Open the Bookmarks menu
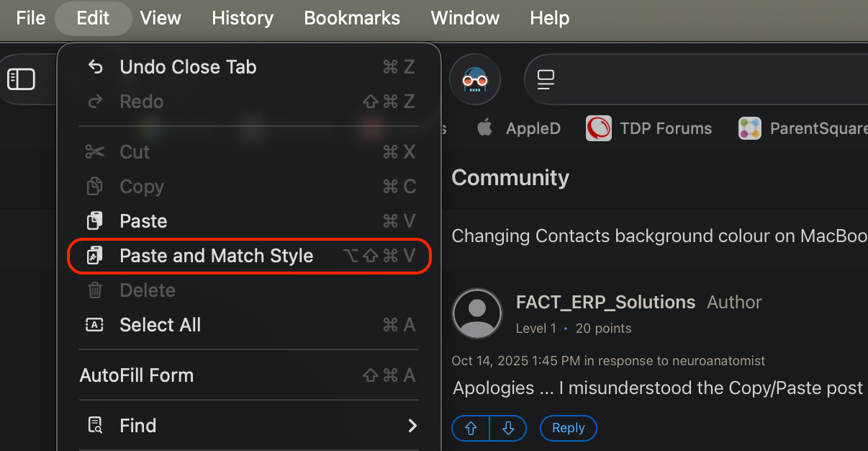 pyautogui.click(x=352, y=18)
